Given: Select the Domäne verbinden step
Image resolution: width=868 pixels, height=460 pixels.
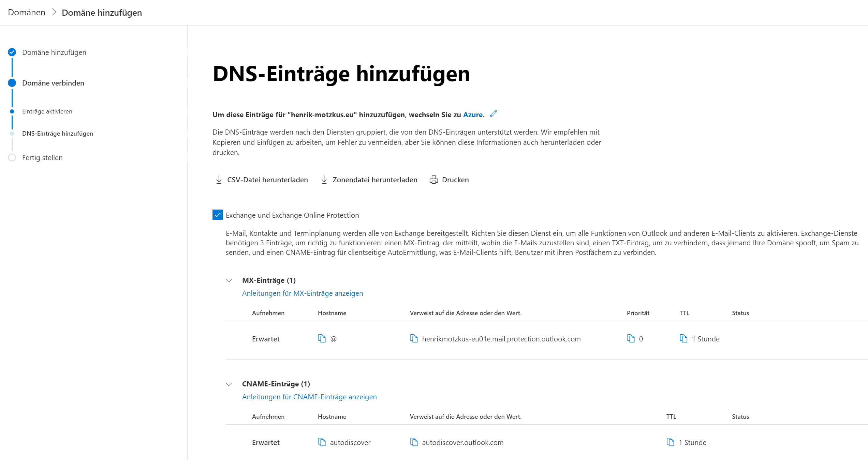Looking at the screenshot, I should click(53, 83).
